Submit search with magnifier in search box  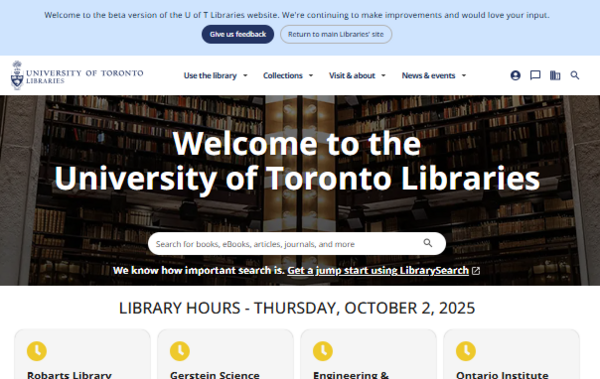pyautogui.click(x=428, y=243)
